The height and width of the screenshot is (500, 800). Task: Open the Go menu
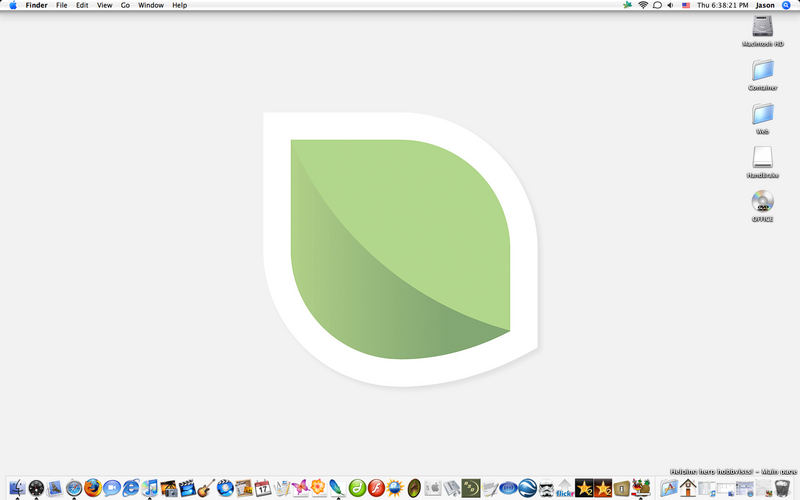point(125,5)
